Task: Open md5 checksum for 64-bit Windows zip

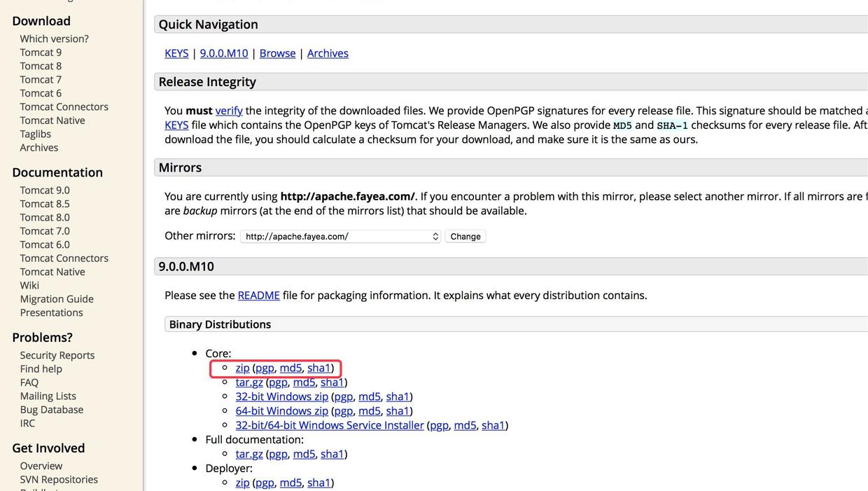Action: pyautogui.click(x=370, y=411)
